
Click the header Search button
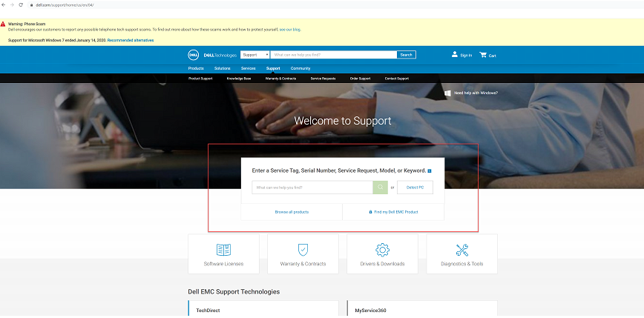click(406, 55)
